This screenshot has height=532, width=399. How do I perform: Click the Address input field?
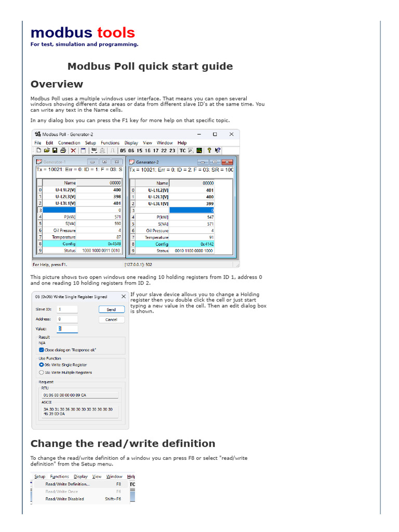pos(67,319)
